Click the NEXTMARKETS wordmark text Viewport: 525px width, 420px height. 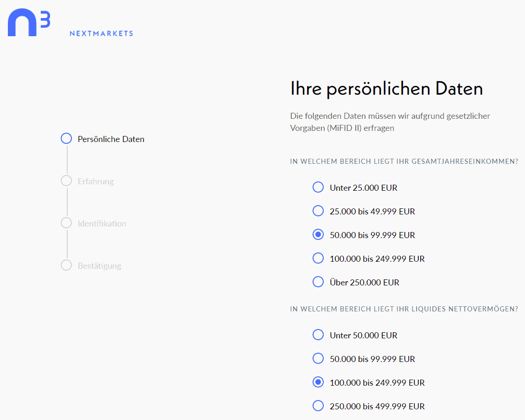coord(101,33)
